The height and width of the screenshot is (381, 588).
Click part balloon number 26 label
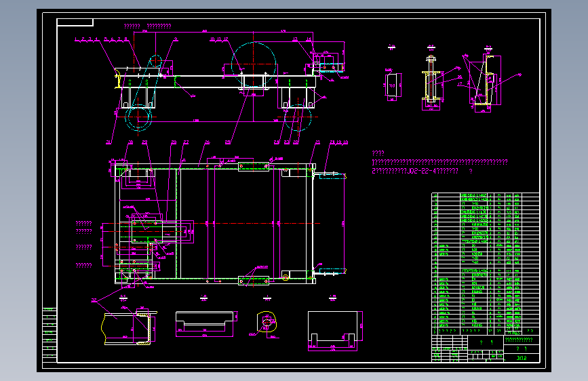pos(208,142)
